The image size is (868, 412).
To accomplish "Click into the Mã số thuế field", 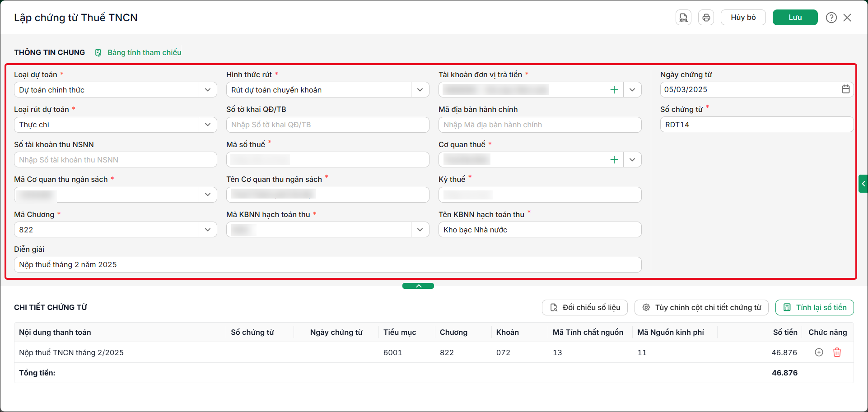I will (x=327, y=160).
